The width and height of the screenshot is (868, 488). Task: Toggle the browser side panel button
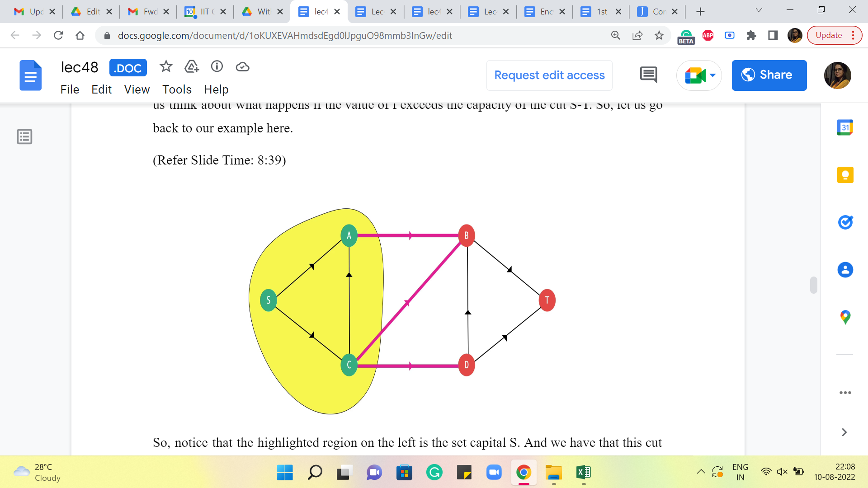pyautogui.click(x=773, y=35)
